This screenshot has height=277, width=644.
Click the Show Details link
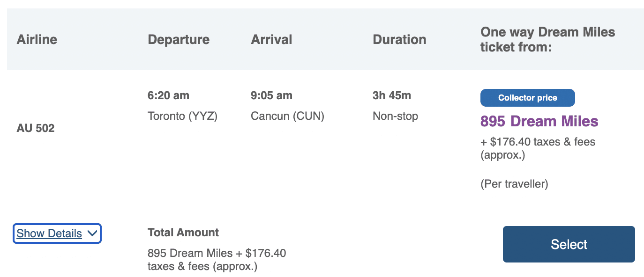pyautogui.click(x=49, y=233)
